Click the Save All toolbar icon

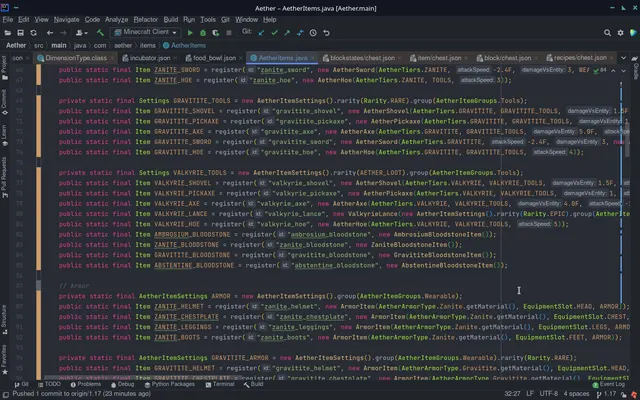tap(20, 33)
